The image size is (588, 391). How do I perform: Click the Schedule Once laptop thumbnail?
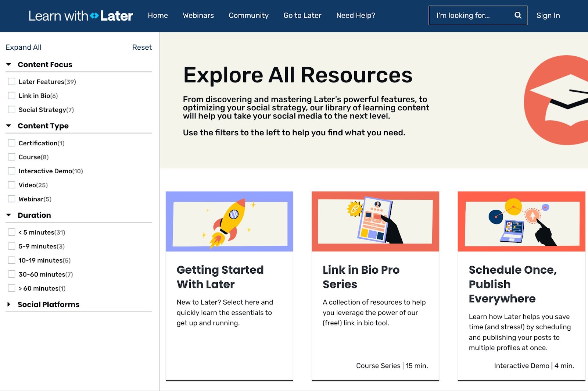pyautogui.click(x=521, y=221)
